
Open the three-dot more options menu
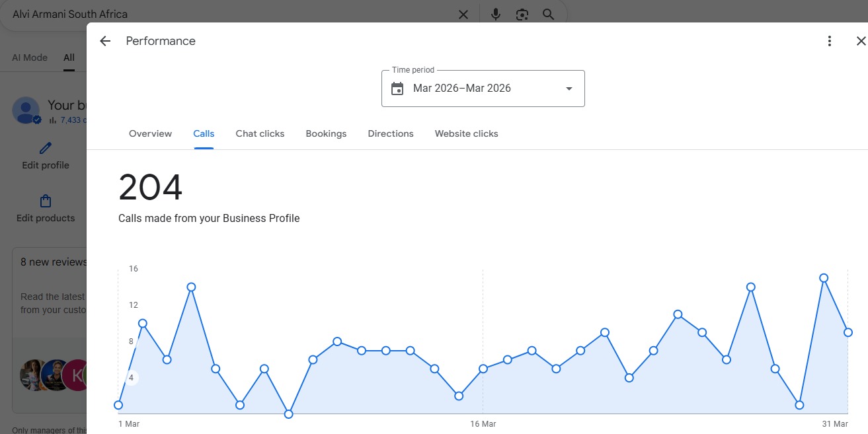[830, 41]
